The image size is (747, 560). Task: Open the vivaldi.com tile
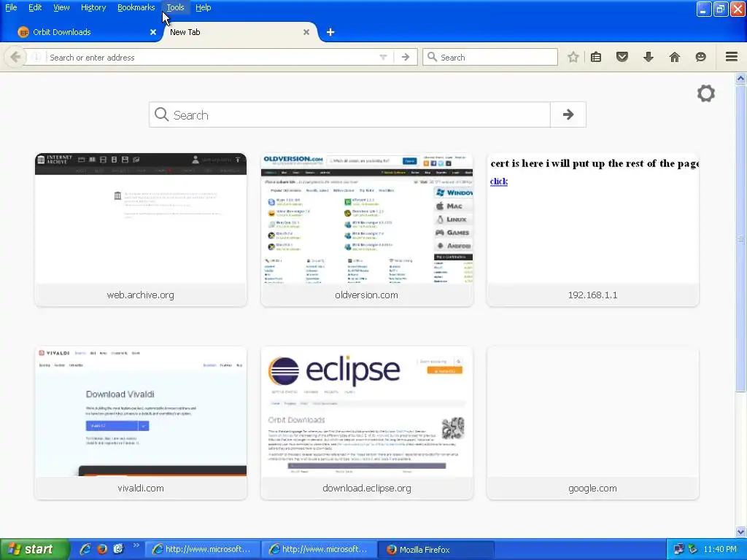coord(141,423)
